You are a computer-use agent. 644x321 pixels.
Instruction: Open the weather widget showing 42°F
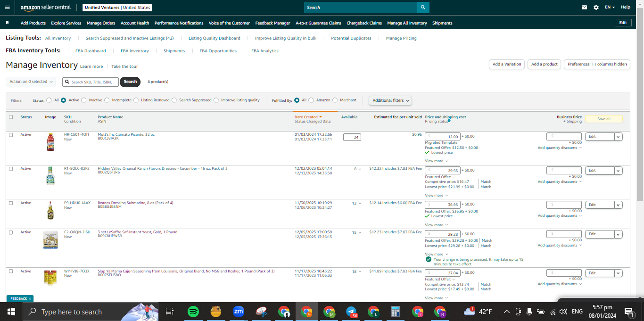pos(478,312)
